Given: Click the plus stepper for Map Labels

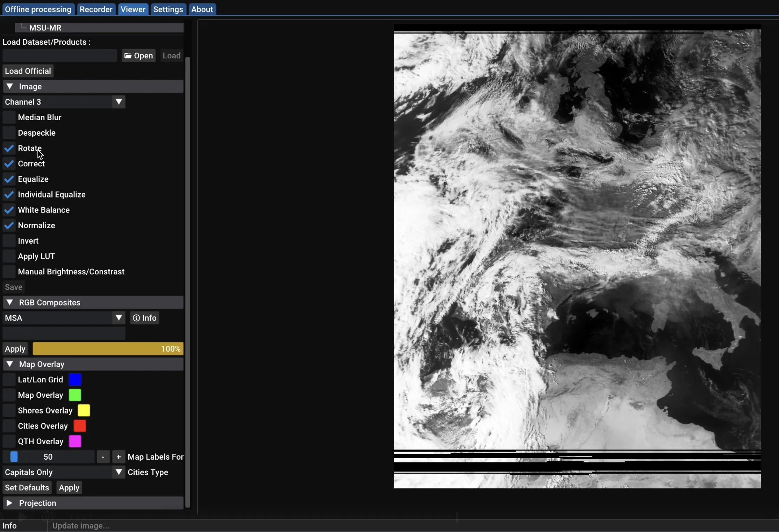Looking at the screenshot, I should pyautogui.click(x=119, y=456).
